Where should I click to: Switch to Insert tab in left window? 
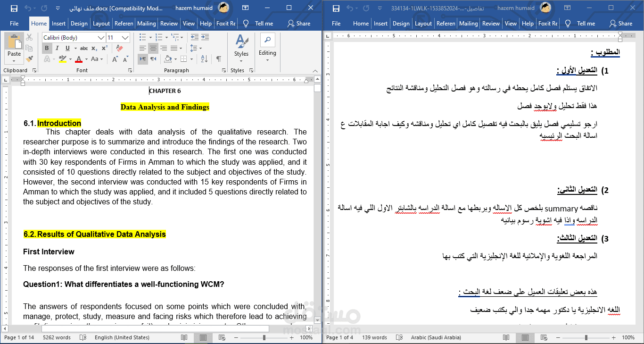59,23
